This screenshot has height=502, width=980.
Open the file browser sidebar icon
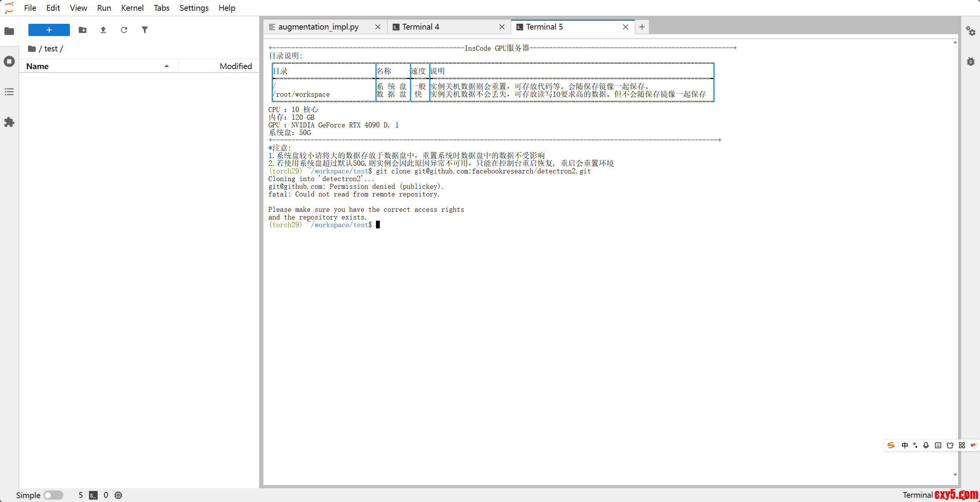tap(9, 31)
